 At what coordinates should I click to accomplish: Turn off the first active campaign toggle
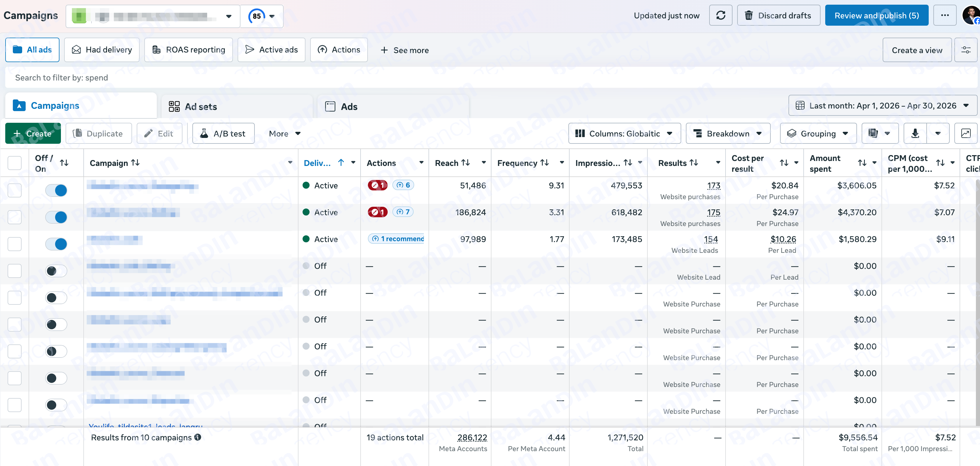[x=56, y=190]
